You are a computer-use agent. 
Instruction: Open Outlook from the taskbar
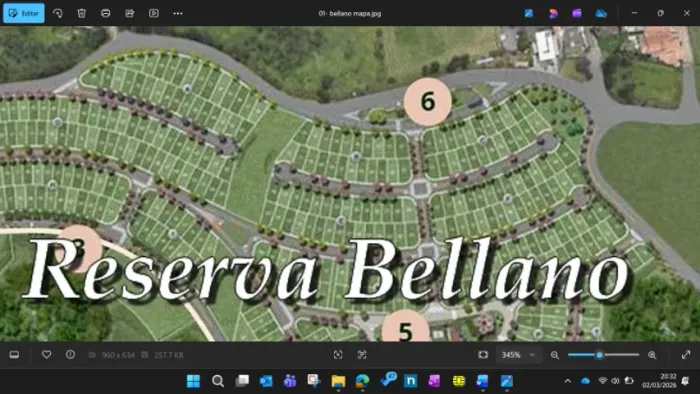[266, 381]
